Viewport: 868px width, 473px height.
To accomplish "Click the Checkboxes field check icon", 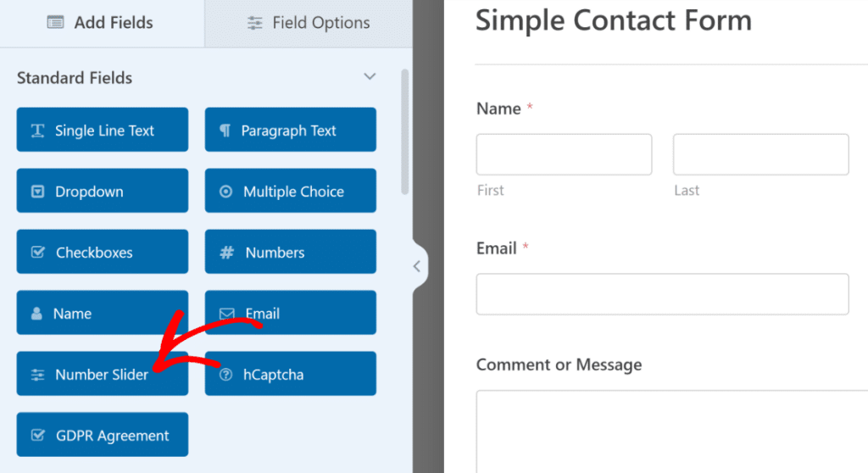I will coord(37,253).
